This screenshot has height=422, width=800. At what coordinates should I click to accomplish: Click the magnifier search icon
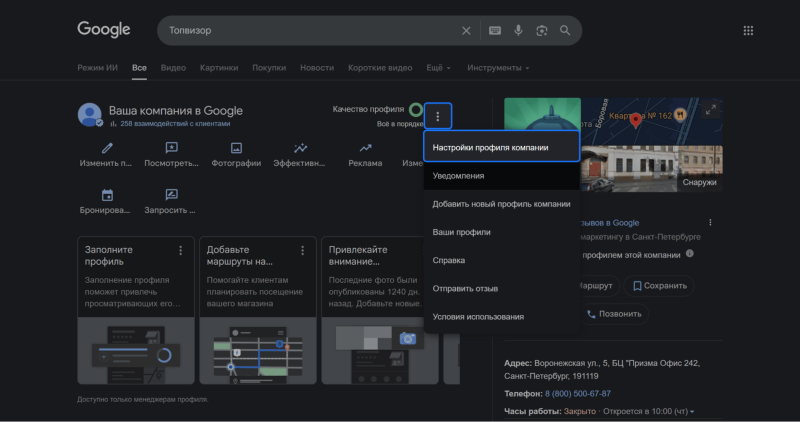pos(565,31)
